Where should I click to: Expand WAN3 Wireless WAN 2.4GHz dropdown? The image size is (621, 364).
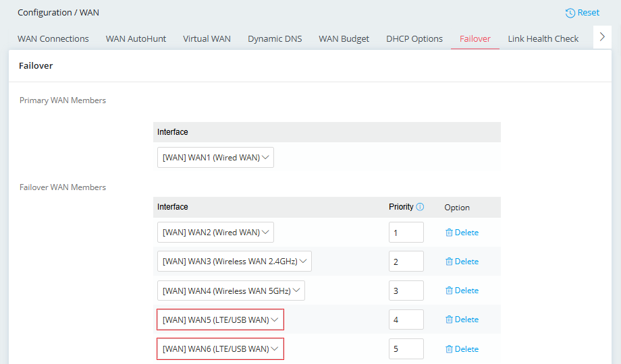click(234, 261)
